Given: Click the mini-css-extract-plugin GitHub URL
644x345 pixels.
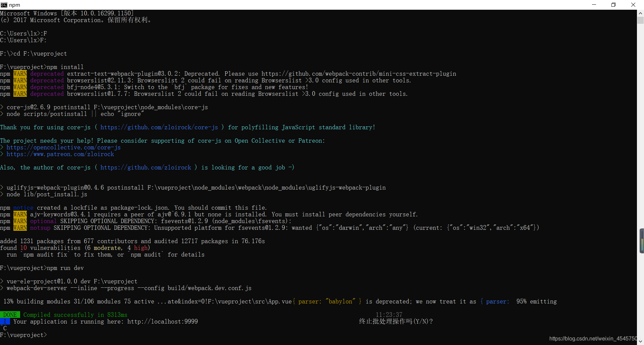Looking at the screenshot, I should click(359, 74).
